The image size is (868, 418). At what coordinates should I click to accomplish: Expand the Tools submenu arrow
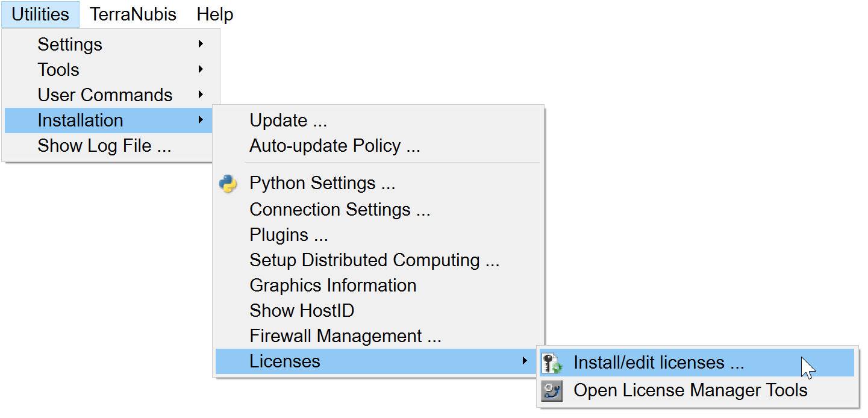[x=201, y=69]
